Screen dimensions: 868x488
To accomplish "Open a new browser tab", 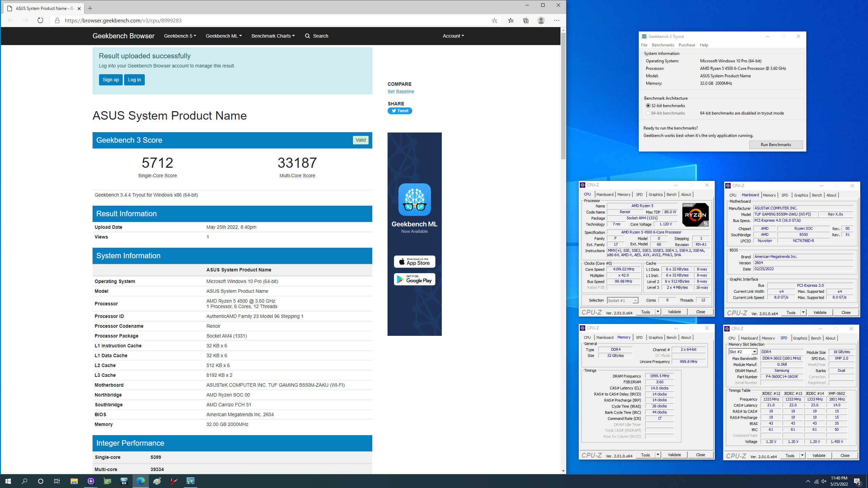I will tap(90, 8).
